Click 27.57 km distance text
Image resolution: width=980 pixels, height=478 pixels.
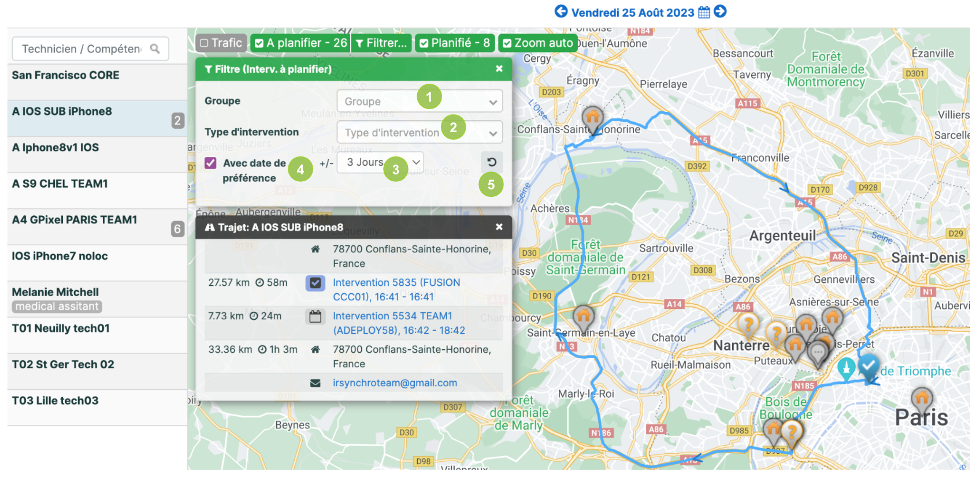(229, 282)
